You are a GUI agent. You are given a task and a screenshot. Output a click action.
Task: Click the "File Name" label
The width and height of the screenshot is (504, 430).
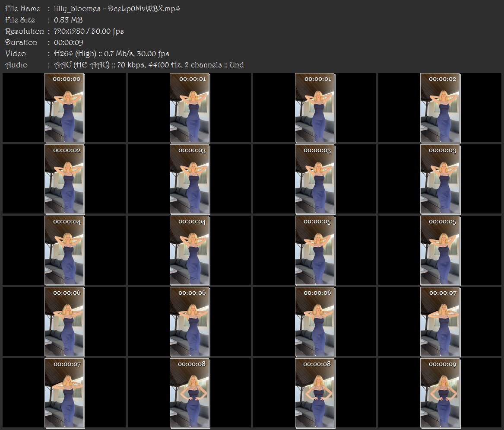point(23,9)
